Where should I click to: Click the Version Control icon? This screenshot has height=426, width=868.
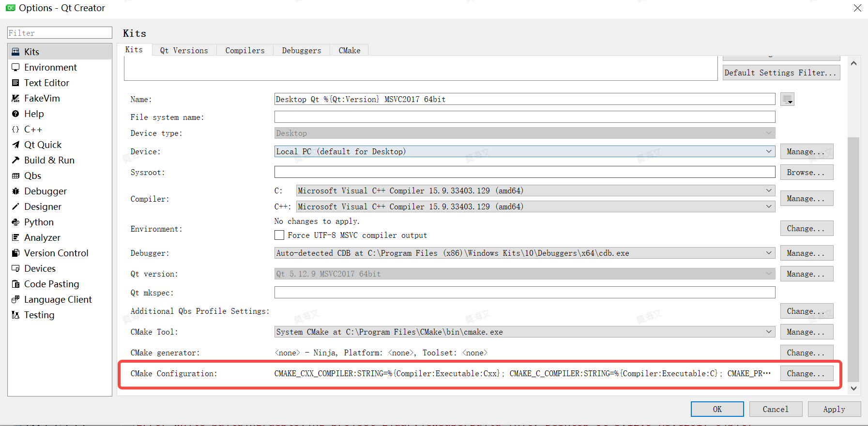15,253
